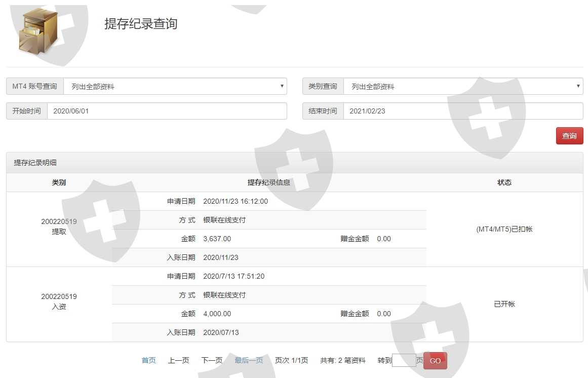Click the 类别 column header
Image resolution: width=588 pixels, height=378 pixels.
pyautogui.click(x=59, y=182)
